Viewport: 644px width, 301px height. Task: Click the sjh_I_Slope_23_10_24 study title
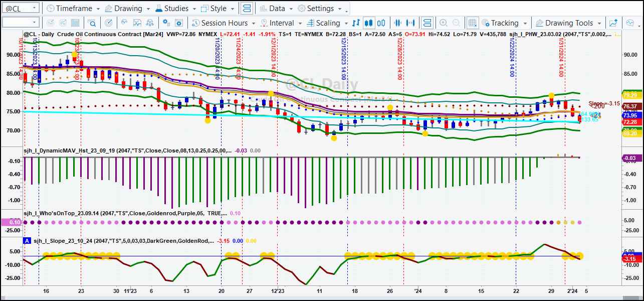pos(124,241)
